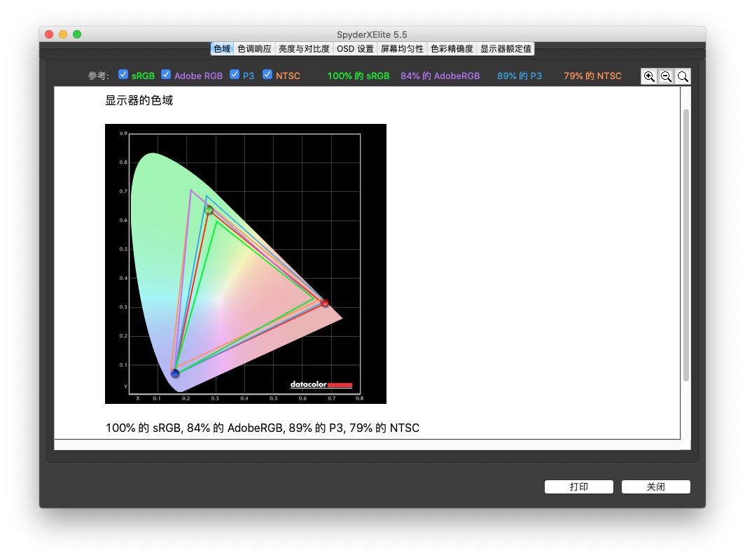Click the yellow macOS minimize window button
Image resolution: width=745 pixels, height=560 pixels.
63,34
